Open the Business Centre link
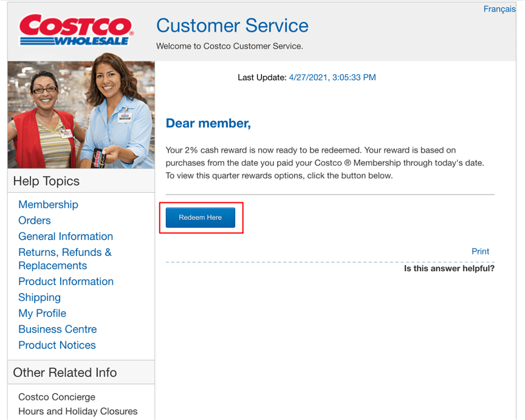The width and height of the screenshot is (525, 420). [x=57, y=329]
